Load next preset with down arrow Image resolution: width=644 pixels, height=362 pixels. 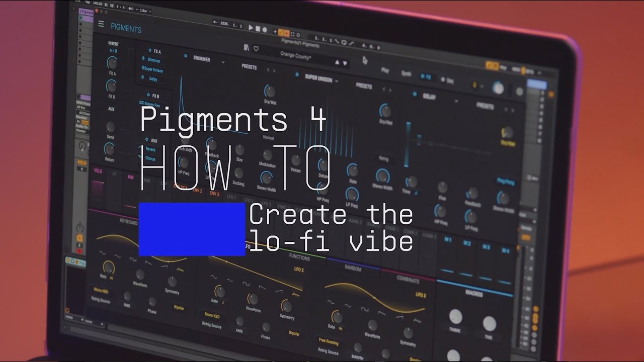point(345,63)
